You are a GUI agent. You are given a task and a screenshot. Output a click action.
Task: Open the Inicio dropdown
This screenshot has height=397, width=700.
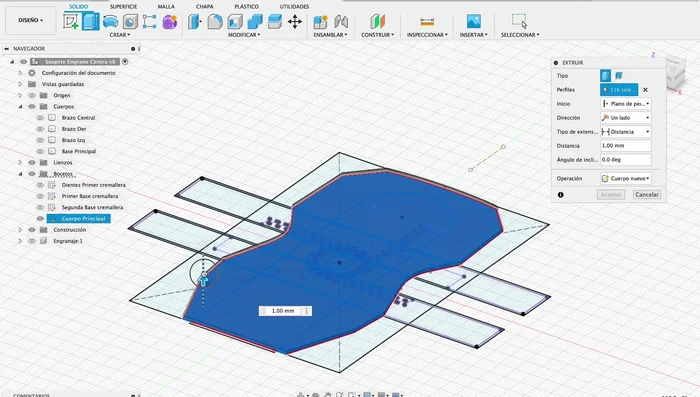pyautogui.click(x=625, y=104)
